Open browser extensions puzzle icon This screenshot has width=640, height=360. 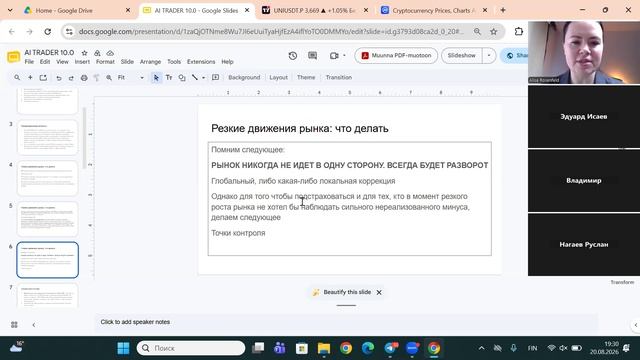coord(518,31)
